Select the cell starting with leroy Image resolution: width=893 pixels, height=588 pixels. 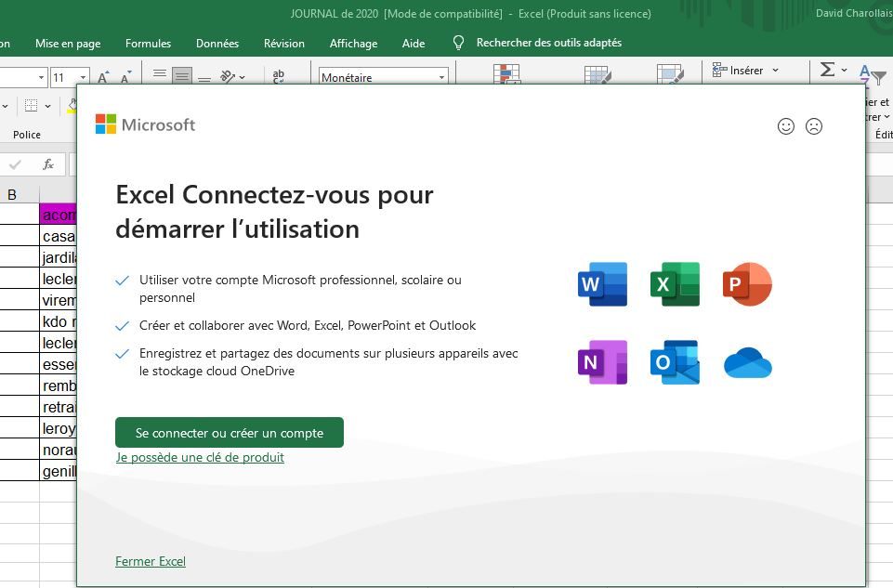pyautogui.click(x=59, y=428)
